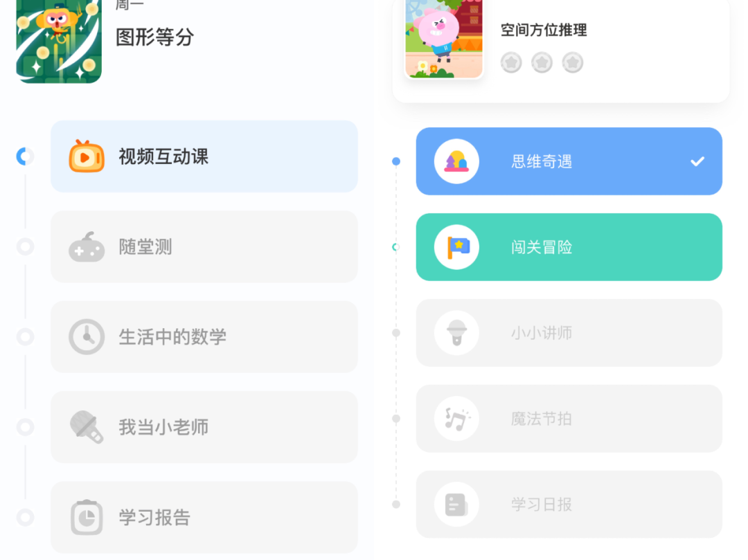This screenshot has height=560, width=748.
Task: Start the 闯关冒险 adventure
Action: (x=569, y=247)
